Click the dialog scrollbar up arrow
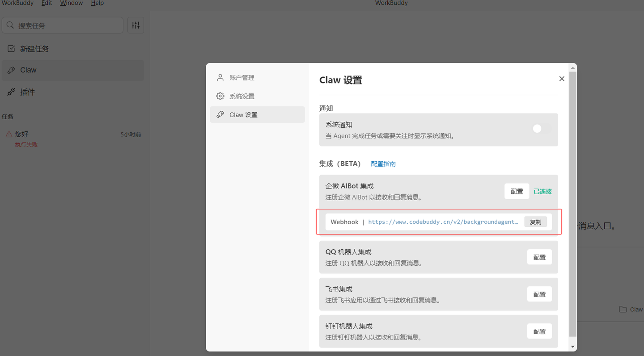 573,68
